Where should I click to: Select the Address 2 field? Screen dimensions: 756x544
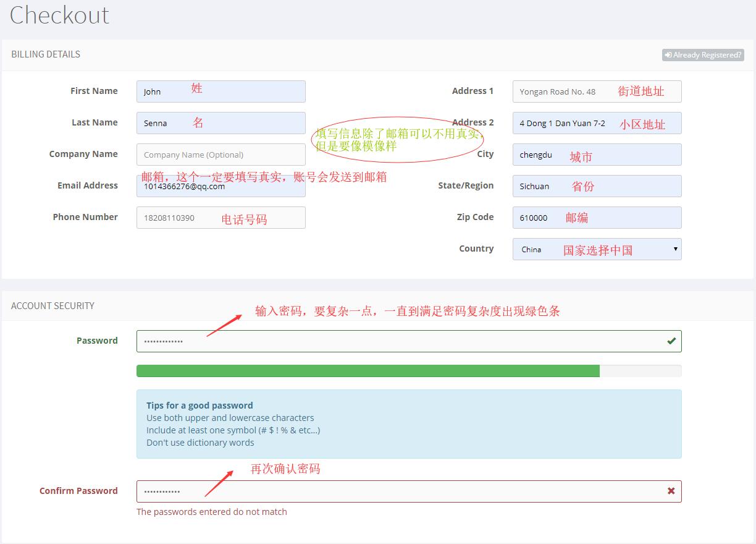pos(596,123)
